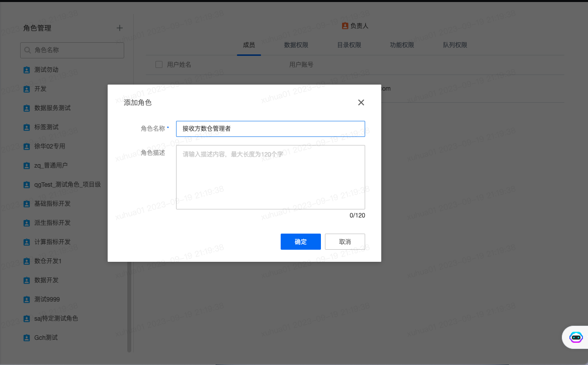The height and width of the screenshot is (365, 588).
Task: Click the role icon beside qgTest_测试角色_项目级
Action: pyautogui.click(x=27, y=185)
